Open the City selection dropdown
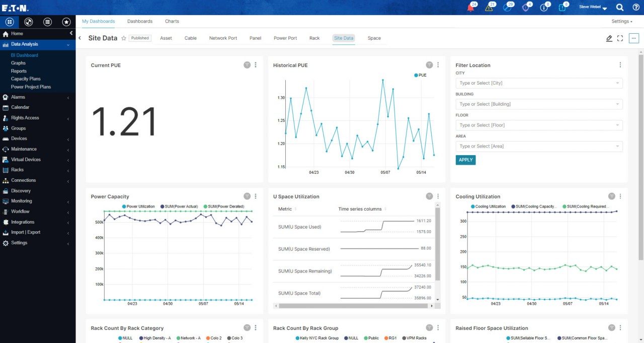Screen dimensions: 644x343 point(538,83)
